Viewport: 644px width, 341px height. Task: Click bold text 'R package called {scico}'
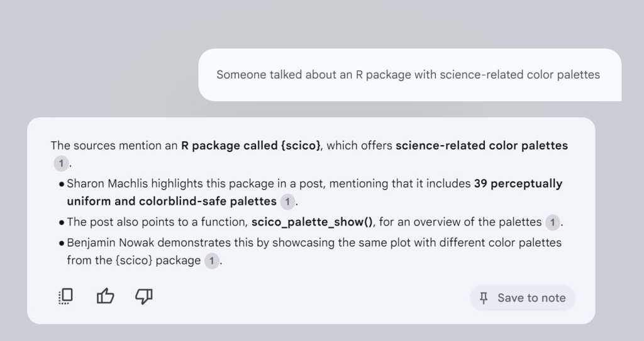click(252, 146)
